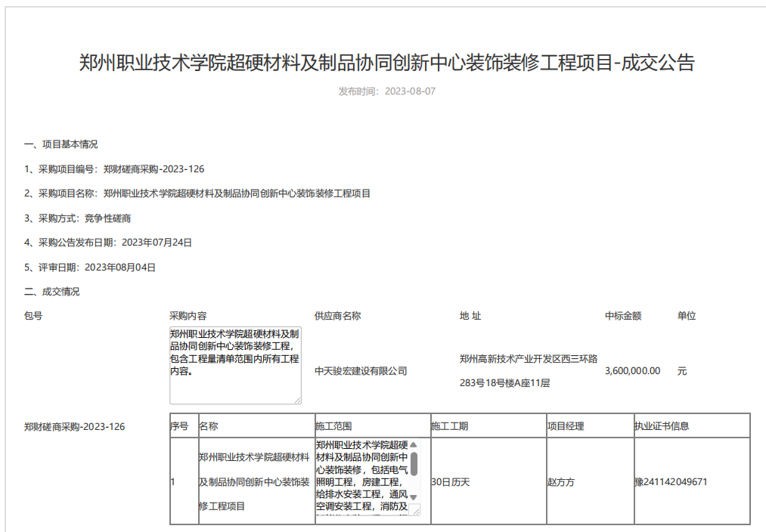Click address line 283号18号楼A座11层

coord(504,383)
